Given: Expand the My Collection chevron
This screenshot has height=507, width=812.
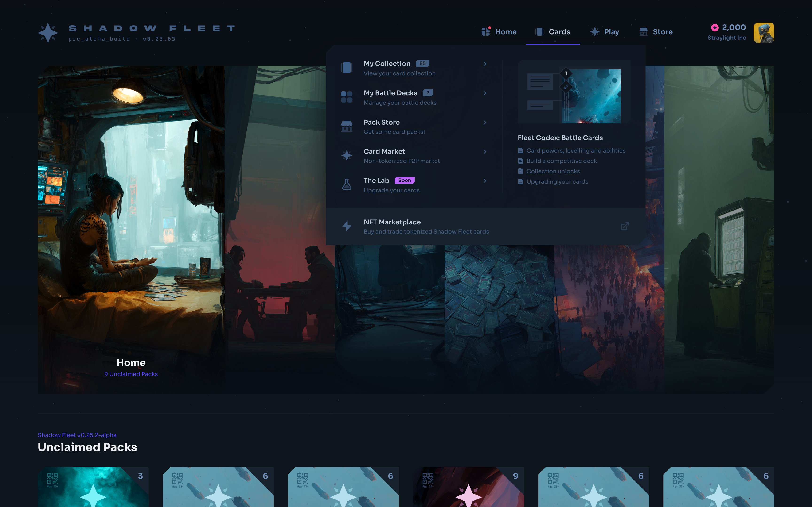Looking at the screenshot, I should click(485, 64).
